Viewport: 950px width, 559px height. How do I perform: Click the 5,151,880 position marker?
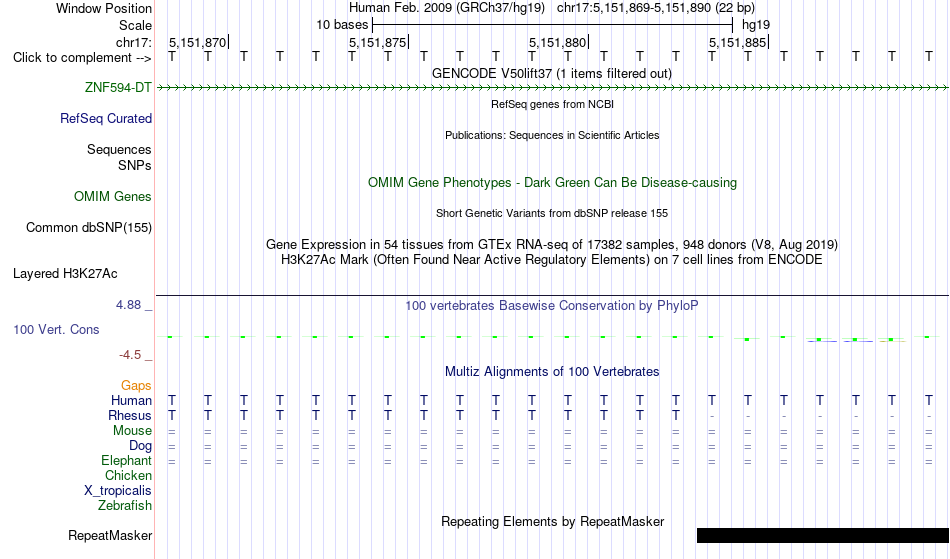559,42
